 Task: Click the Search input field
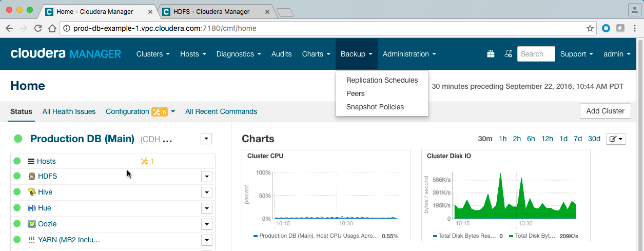coord(536,54)
